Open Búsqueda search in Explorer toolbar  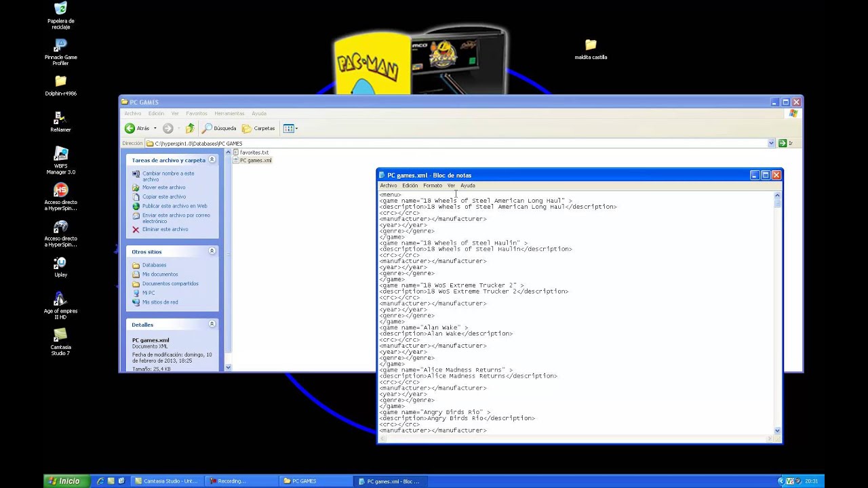click(x=219, y=128)
